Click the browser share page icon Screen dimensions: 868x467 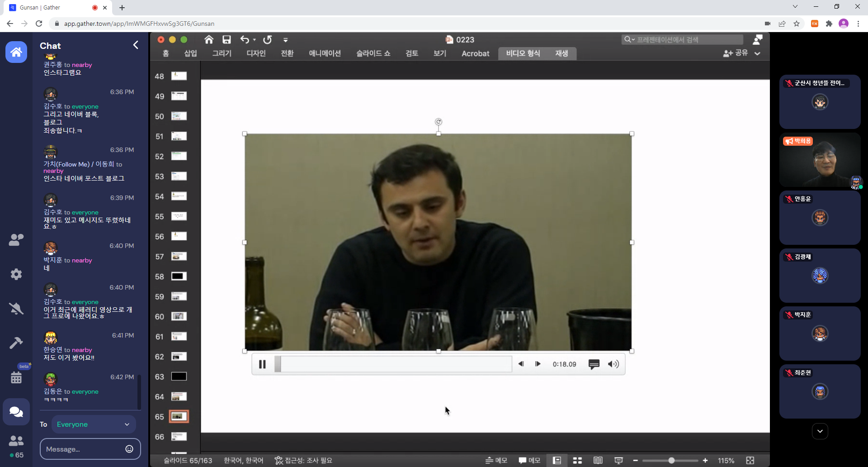tap(782, 24)
